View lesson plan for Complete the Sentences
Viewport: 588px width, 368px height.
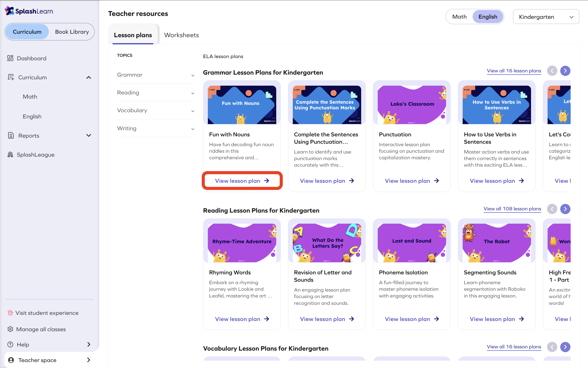[x=327, y=181]
